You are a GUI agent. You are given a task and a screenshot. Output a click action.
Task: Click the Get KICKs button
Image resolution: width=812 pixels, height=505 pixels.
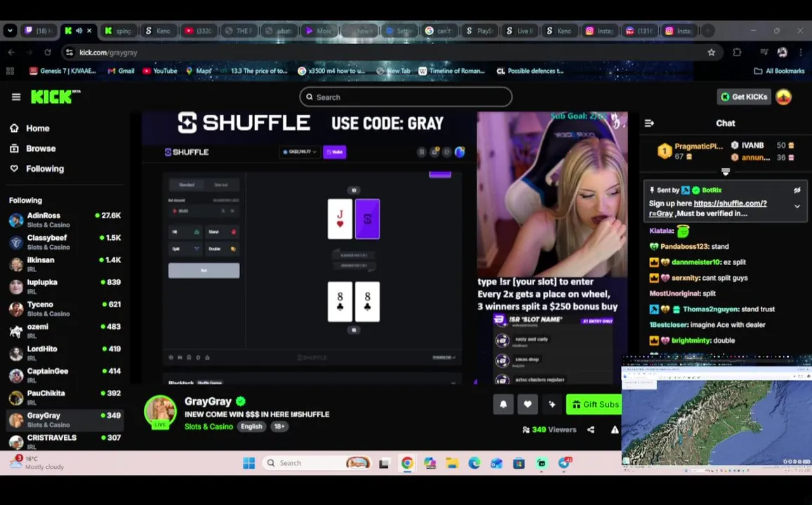click(x=744, y=97)
